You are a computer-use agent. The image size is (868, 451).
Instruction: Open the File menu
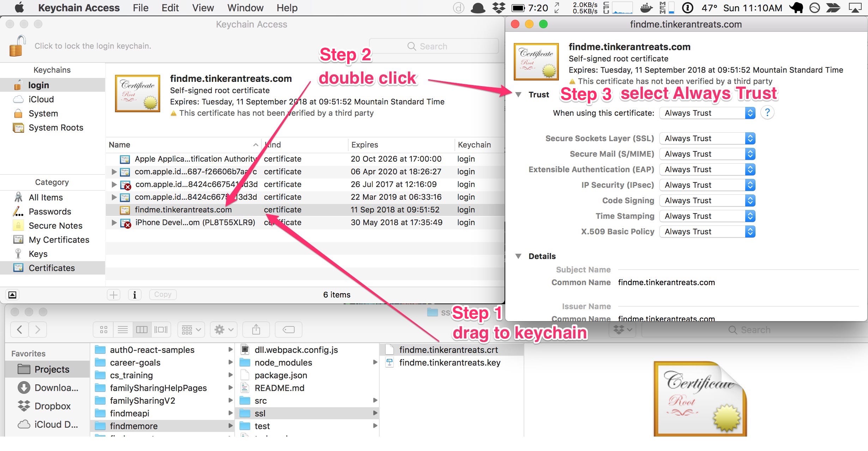140,8
